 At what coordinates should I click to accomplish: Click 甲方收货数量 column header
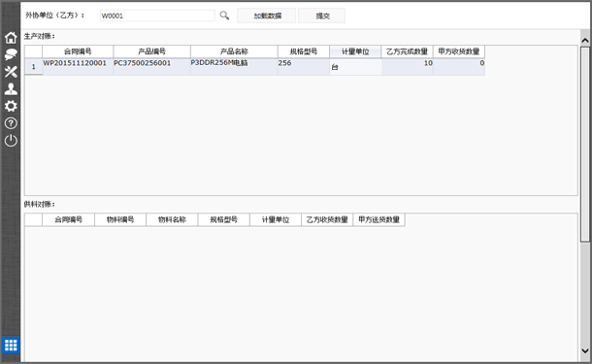coord(459,51)
